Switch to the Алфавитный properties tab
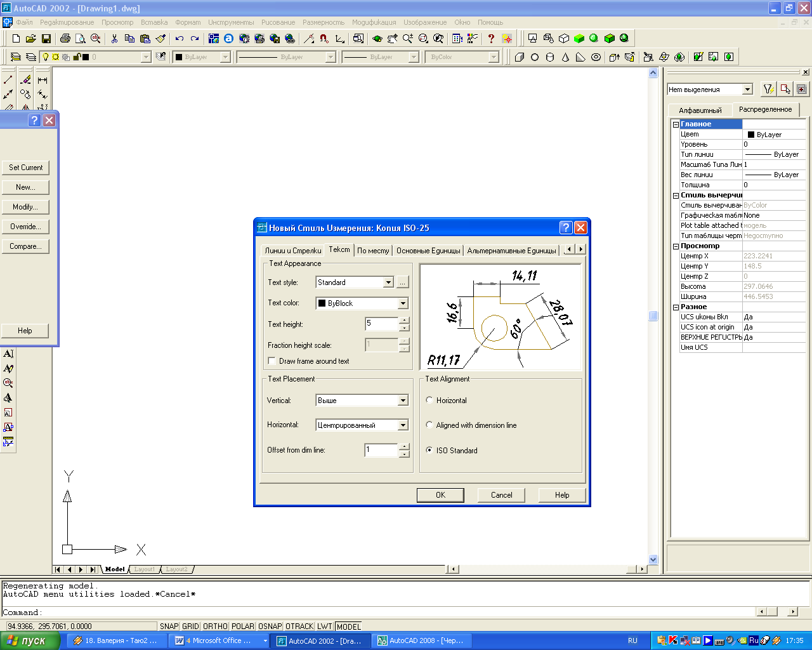Screen dimensions: 812x650 point(700,110)
